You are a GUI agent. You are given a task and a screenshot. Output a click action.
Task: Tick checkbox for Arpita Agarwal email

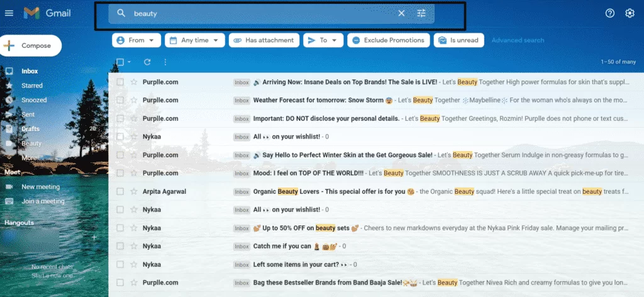tap(120, 191)
